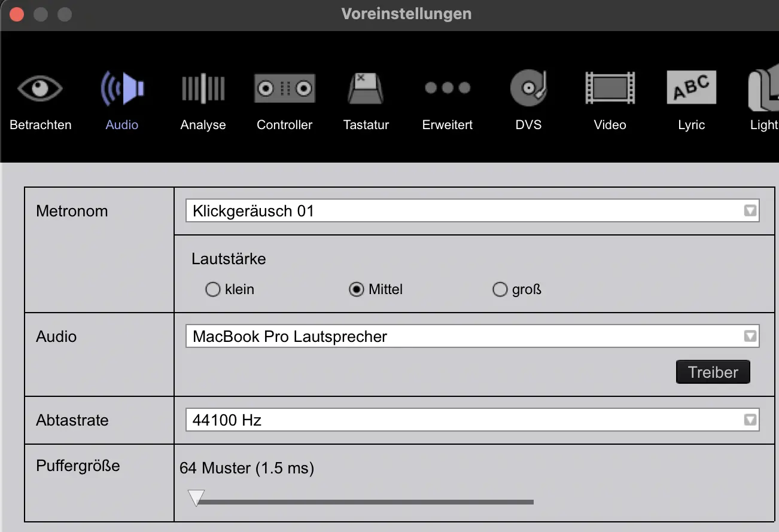779x532 pixels.
Task: Expand the 44100 Hz sample rate dropdown
Action: point(750,420)
